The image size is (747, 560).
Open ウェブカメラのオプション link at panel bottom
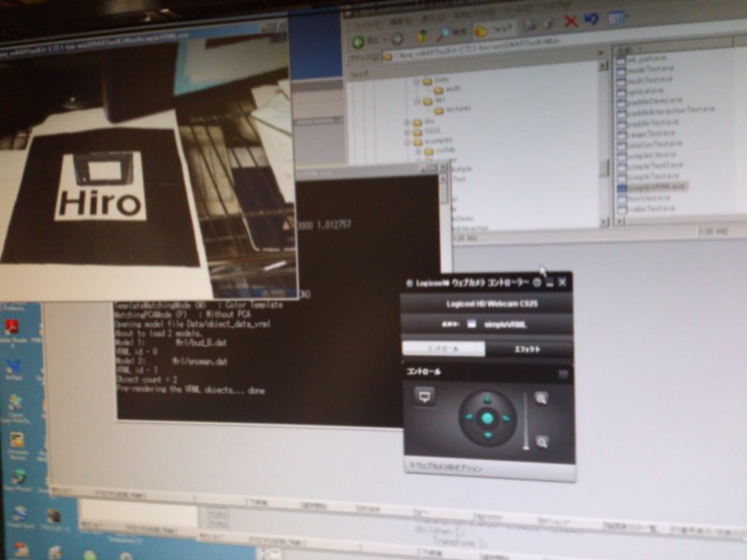[445, 468]
